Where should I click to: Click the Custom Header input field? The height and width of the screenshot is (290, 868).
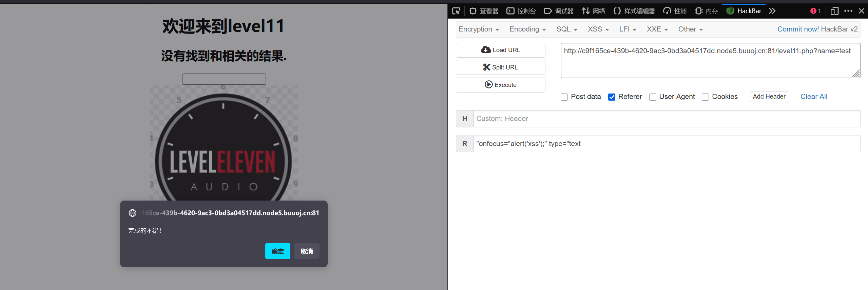[667, 119]
